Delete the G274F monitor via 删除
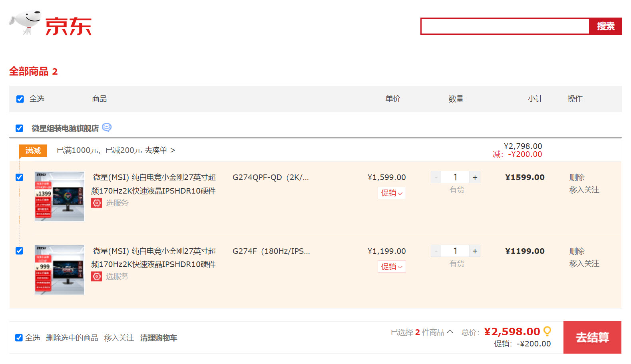This screenshot has width=631, height=364. (x=577, y=251)
